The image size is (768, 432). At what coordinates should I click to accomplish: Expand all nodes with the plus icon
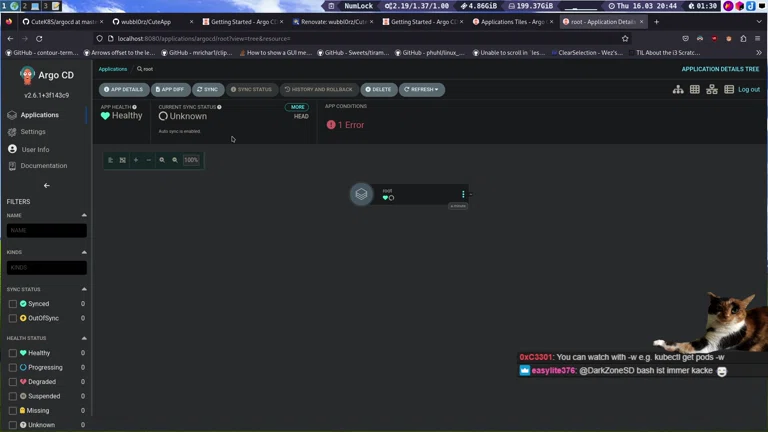click(136, 160)
